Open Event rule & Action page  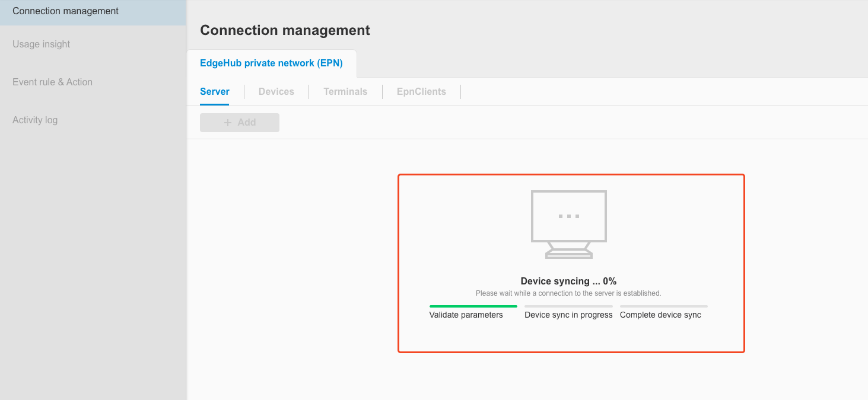[x=52, y=82]
